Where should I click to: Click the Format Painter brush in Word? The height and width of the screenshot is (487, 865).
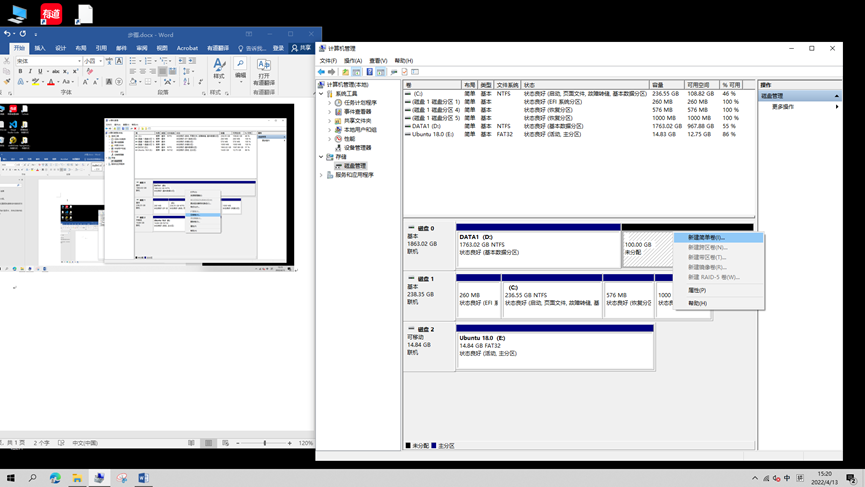coord(7,82)
